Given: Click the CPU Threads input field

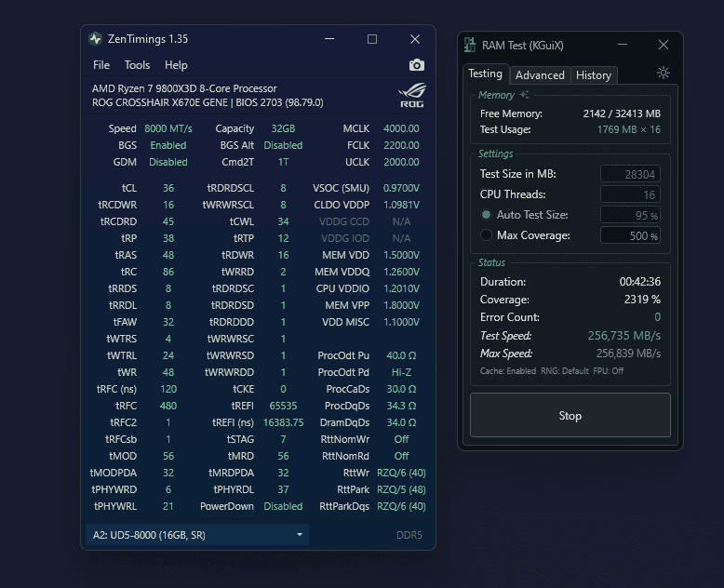Looking at the screenshot, I should [630, 194].
